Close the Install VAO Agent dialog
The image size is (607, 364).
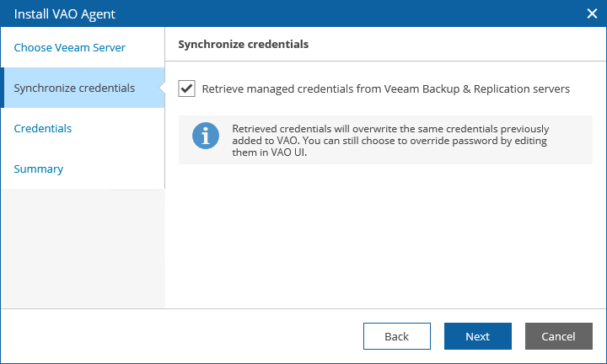[x=592, y=13]
